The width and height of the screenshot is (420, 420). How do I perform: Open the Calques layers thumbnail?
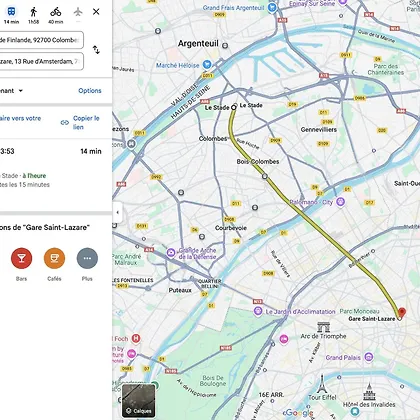[x=139, y=400]
